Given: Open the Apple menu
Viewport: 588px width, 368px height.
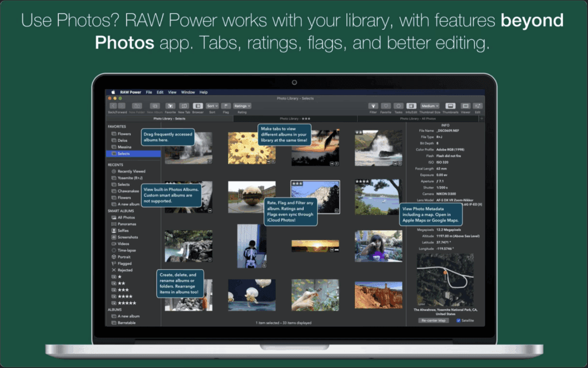Looking at the screenshot, I should click(113, 92).
